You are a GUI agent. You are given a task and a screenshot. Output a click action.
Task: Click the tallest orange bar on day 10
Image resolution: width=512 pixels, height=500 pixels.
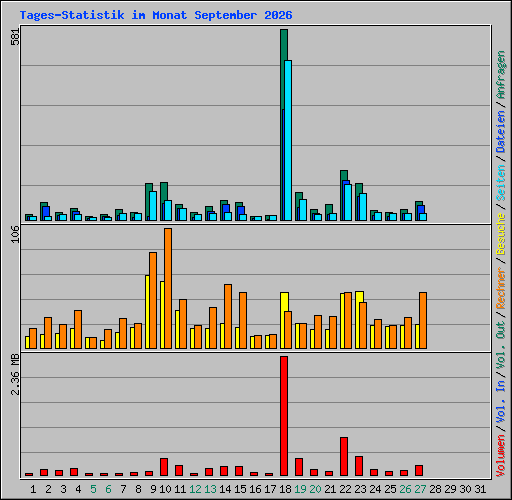pos(168,289)
